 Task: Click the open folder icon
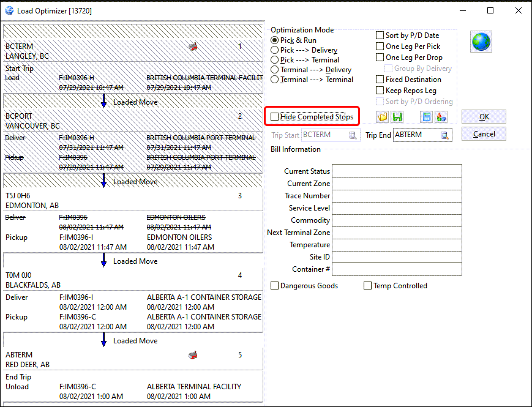383,117
